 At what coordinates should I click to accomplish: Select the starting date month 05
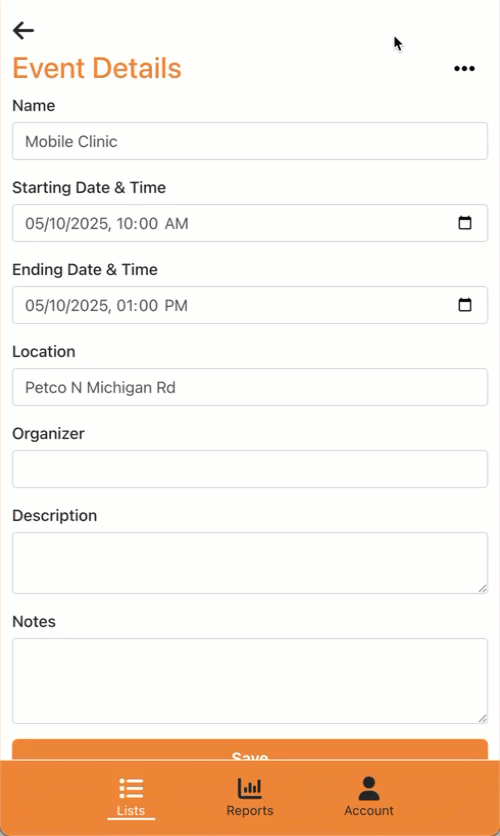tap(33, 223)
